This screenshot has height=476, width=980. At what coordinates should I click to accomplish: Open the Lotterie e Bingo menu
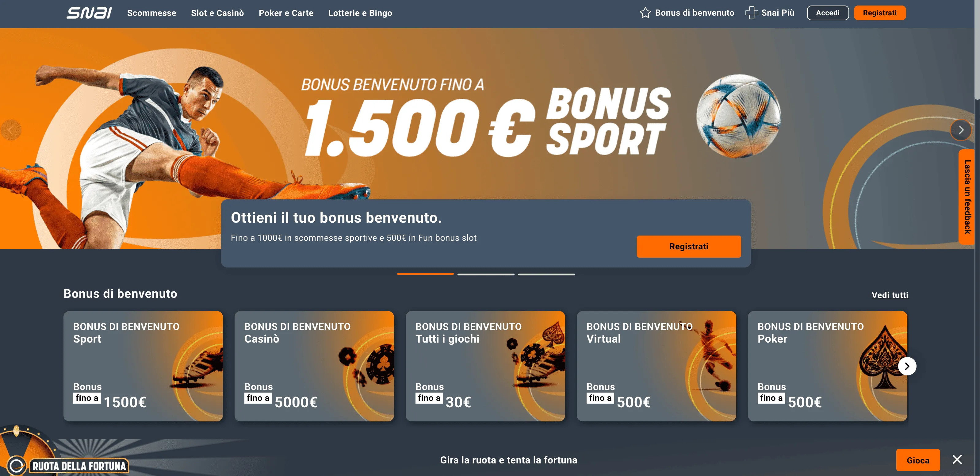(360, 13)
